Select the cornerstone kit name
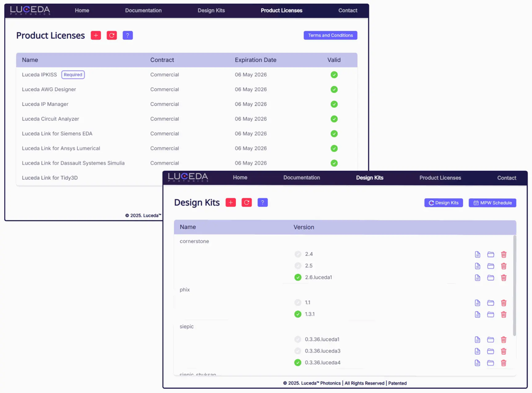The image size is (532, 393). (194, 241)
